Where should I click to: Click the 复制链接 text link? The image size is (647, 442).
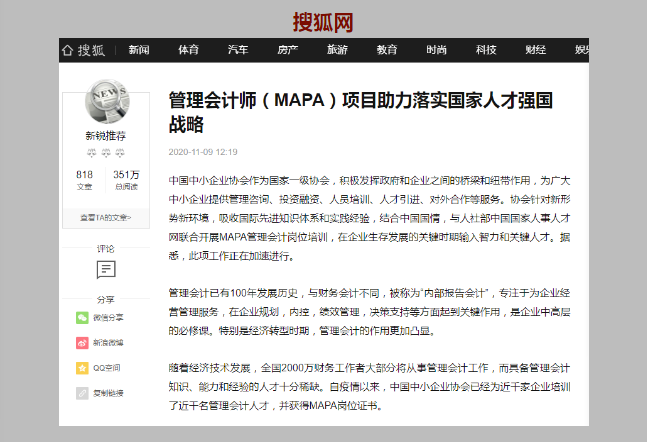108,393
